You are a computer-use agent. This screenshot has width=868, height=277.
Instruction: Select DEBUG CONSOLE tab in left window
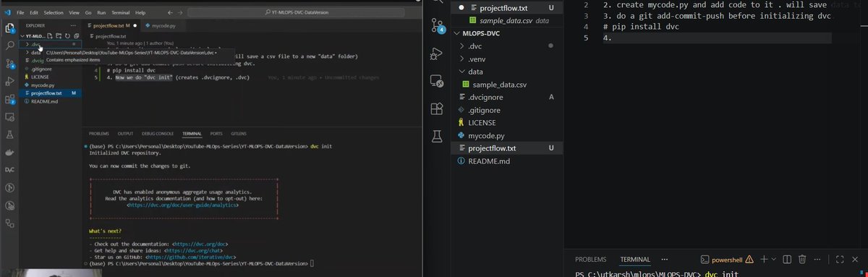click(x=158, y=134)
